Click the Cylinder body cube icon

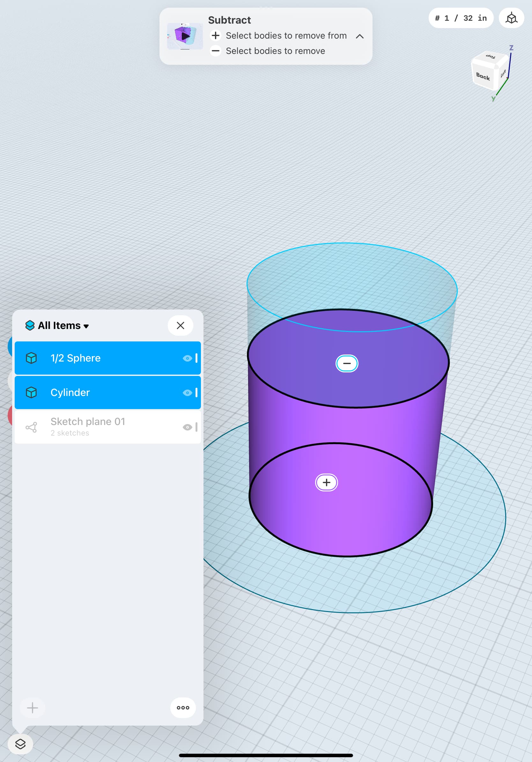coord(31,392)
